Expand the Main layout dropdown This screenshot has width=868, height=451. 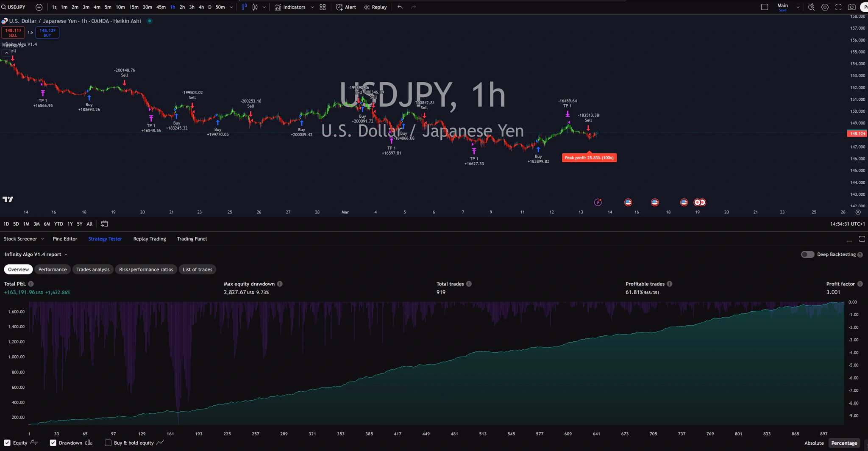tap(798, 7)
